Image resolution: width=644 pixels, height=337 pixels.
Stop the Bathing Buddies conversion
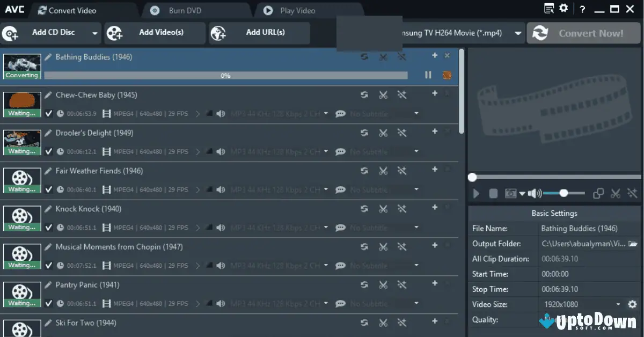[447, 75]
